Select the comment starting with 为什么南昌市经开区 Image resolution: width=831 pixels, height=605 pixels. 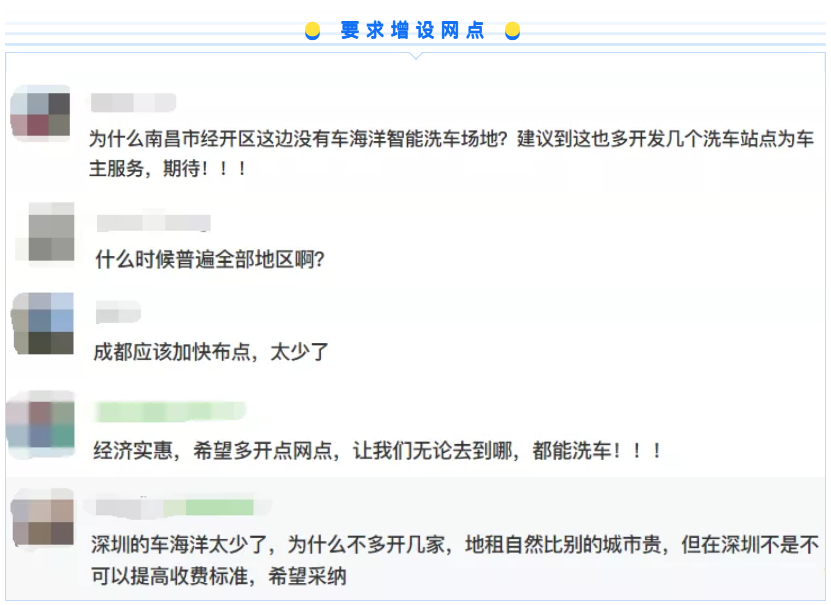[x=451, y=139]
